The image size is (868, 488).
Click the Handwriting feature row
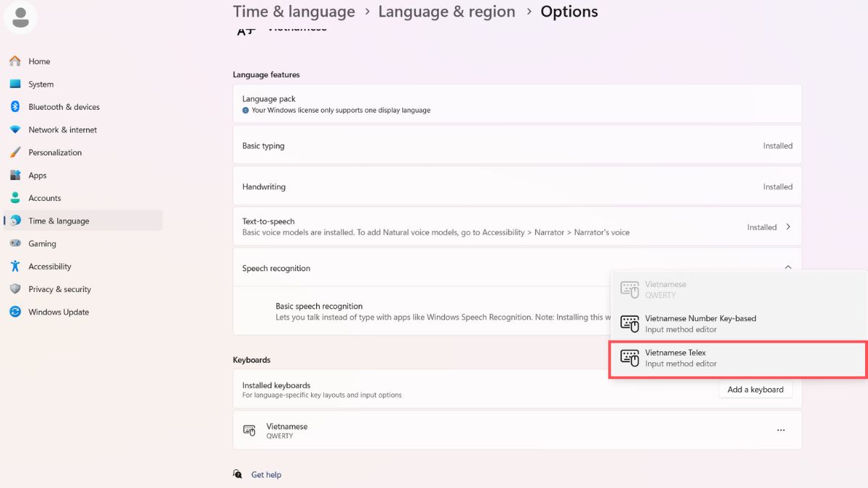point(517,187)
